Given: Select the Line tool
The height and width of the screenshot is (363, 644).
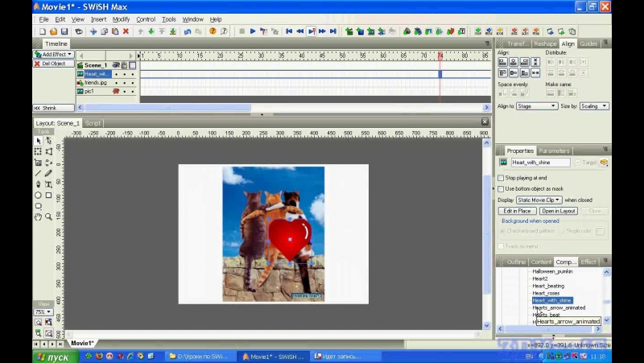Looking at the screenshot, I should pyautogui.click(x=38, y=173).
